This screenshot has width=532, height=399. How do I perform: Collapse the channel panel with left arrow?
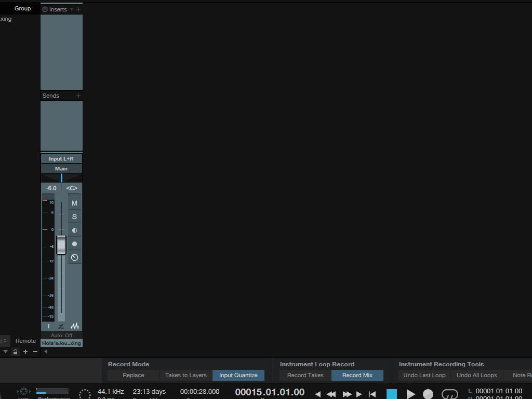[46, 352]
